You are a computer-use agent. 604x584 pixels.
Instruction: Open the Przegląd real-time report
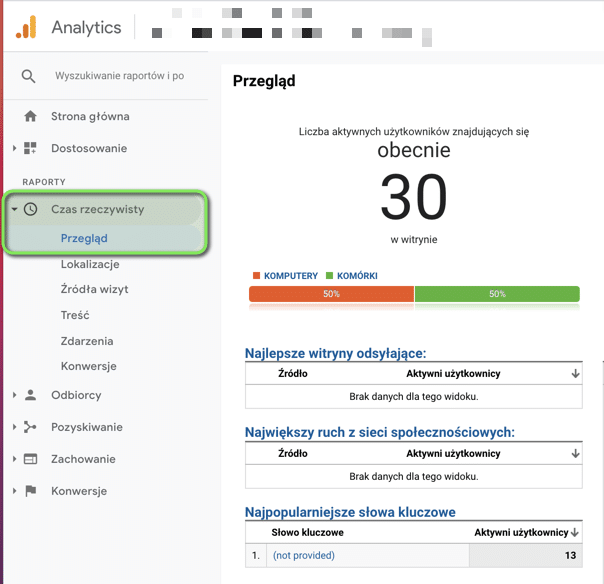click(84, 238)
